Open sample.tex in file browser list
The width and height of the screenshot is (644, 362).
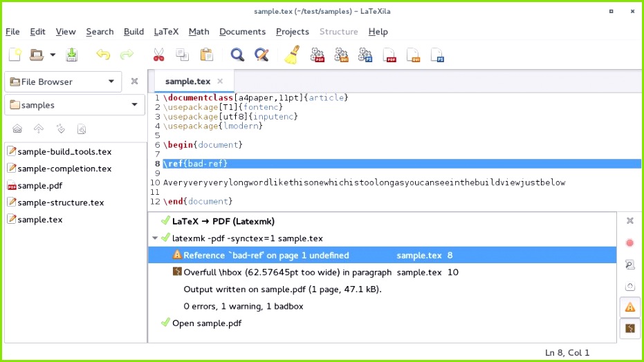[35, 220]
